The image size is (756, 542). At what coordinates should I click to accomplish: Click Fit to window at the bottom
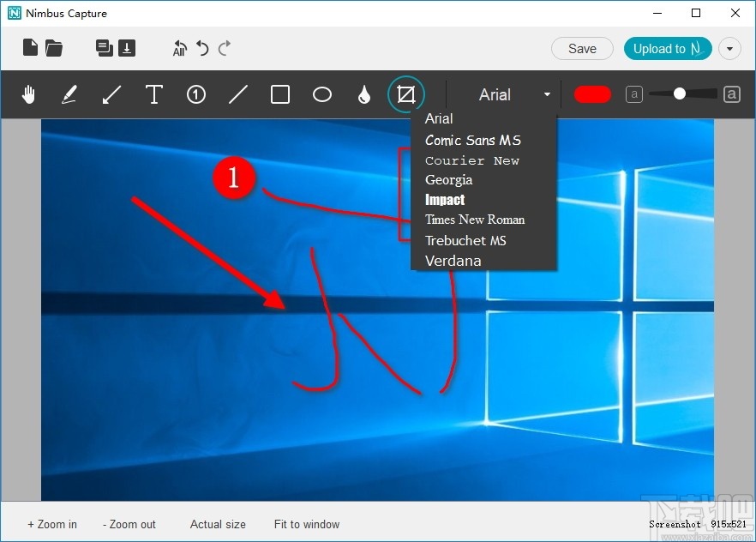pyautogui.click(x=306, y=524)
